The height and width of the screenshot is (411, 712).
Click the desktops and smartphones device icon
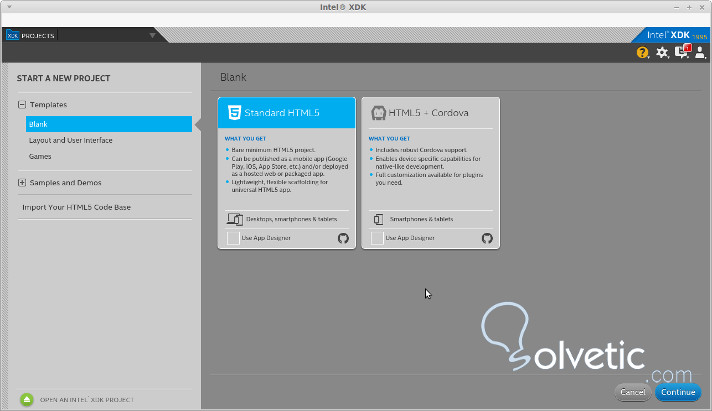pyautogui.click(x=235, y=219)
